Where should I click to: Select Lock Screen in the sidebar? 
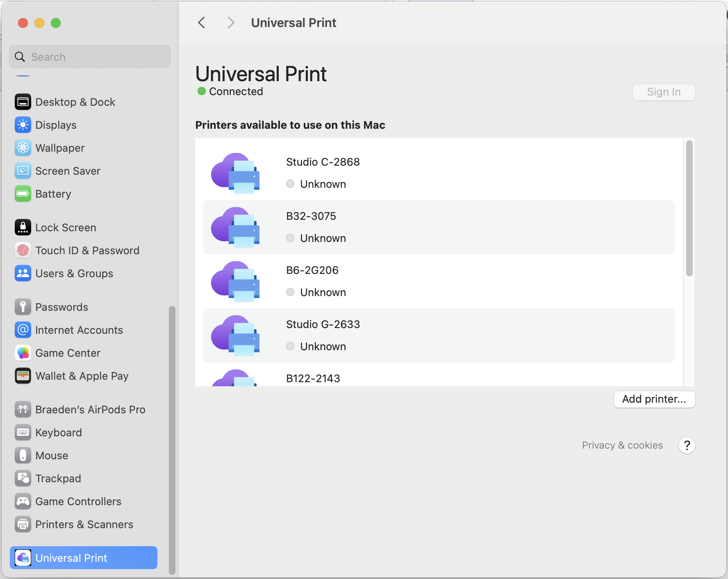pos(66,227)
